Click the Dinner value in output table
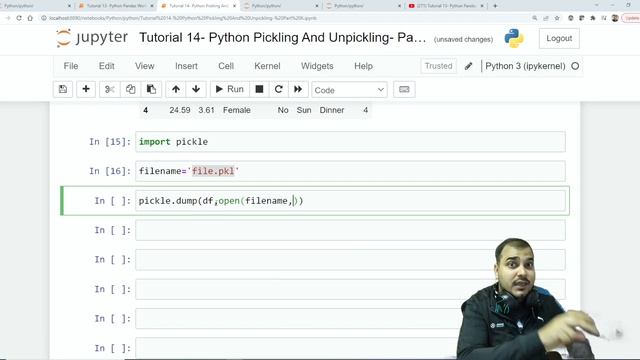Viewport: 640px width, 360px height. (x=332, y=110)
